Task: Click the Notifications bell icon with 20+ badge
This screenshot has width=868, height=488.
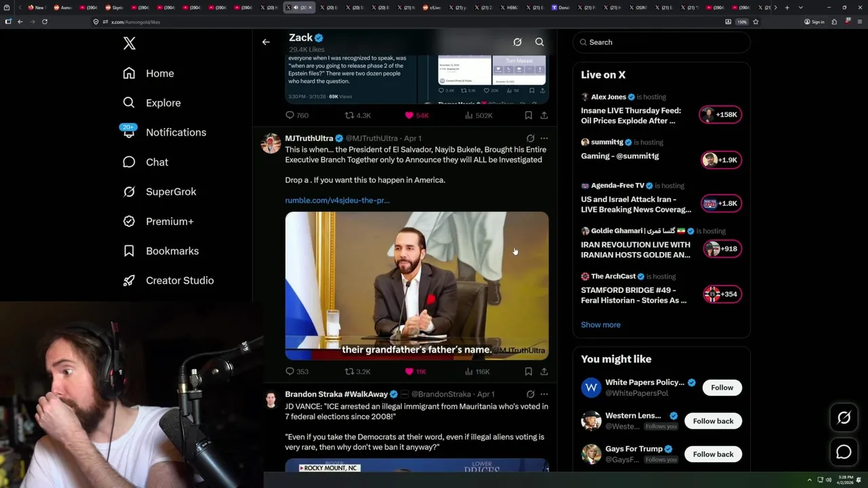Action: coord(129,131)
